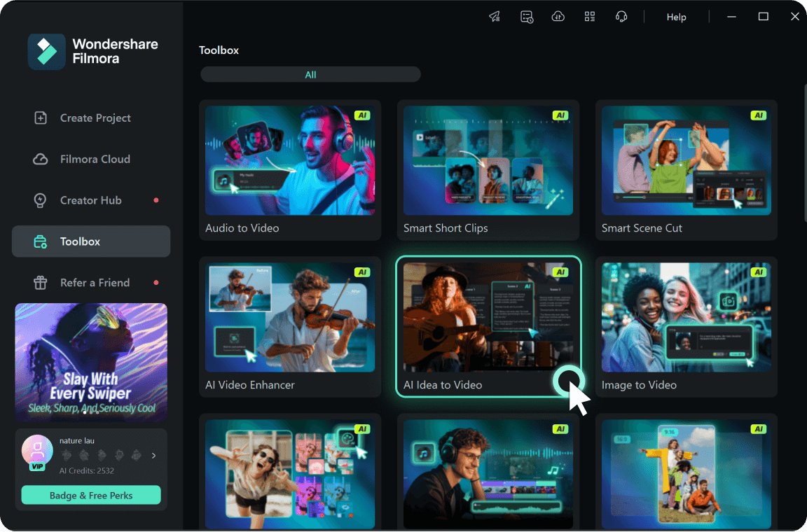This screenshot has height=532, width=807.
Task: Open the grid layout icon
Action: click(590, 17)
